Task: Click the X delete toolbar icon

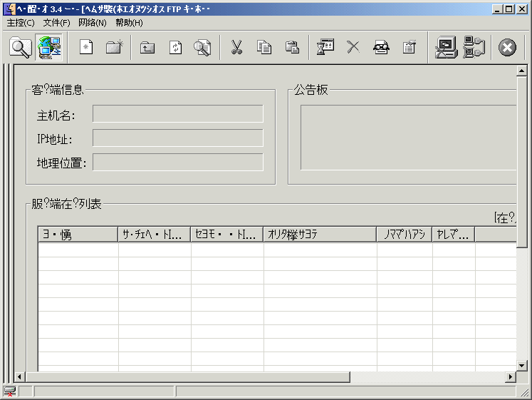Action: click(353, 48)
